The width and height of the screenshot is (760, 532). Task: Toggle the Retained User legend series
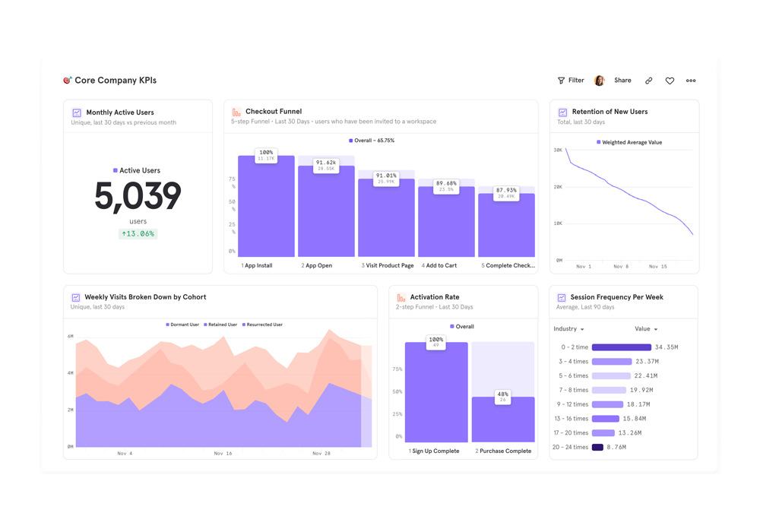click(220, 325)
